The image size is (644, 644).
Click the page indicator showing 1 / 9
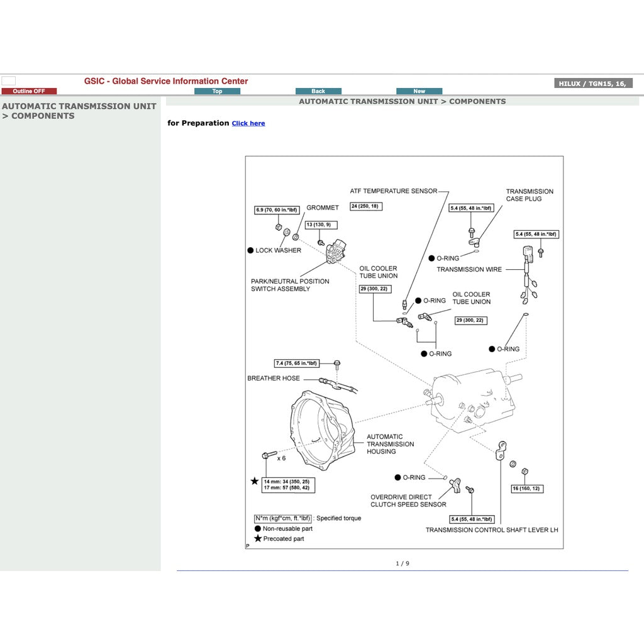coord(403,563)
